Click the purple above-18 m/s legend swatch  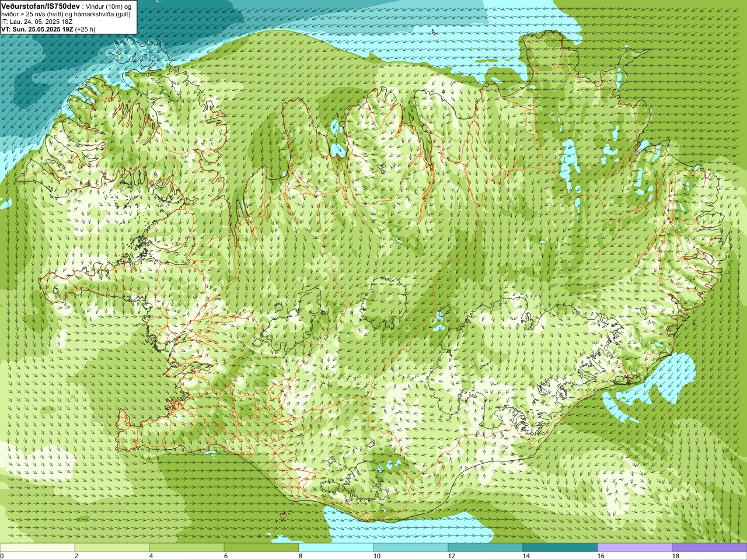tap(710, 548)
